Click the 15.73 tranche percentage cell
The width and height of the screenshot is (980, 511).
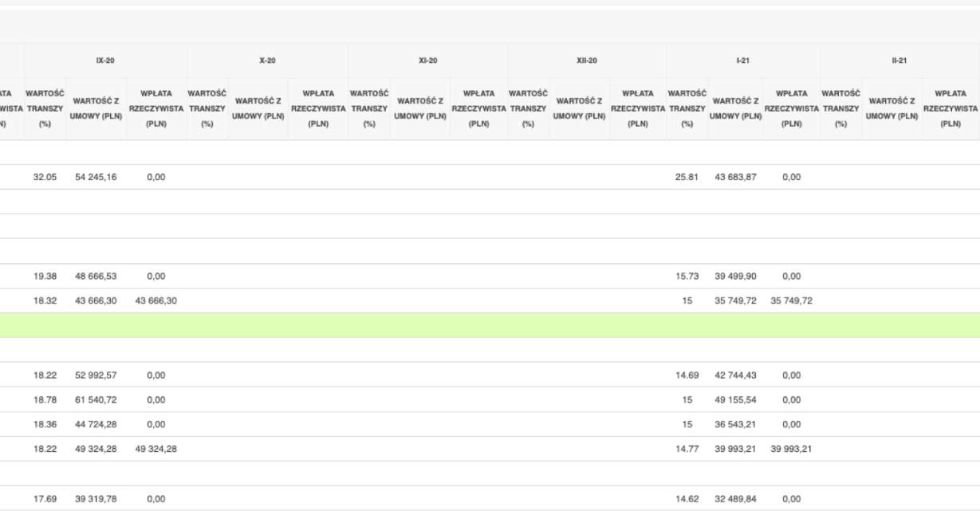[687, 276]
